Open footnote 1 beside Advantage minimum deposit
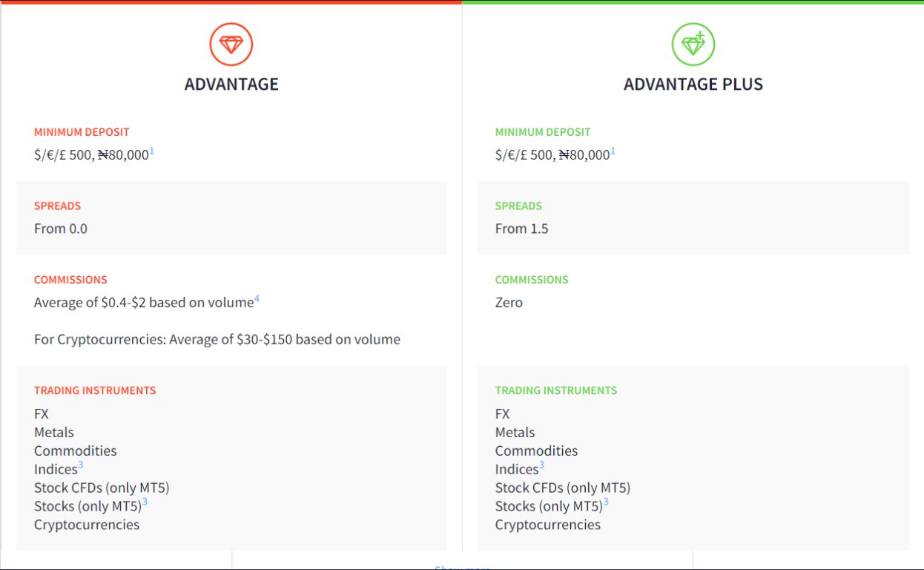Viewport: 924px width, 570px height. (152, 151)
